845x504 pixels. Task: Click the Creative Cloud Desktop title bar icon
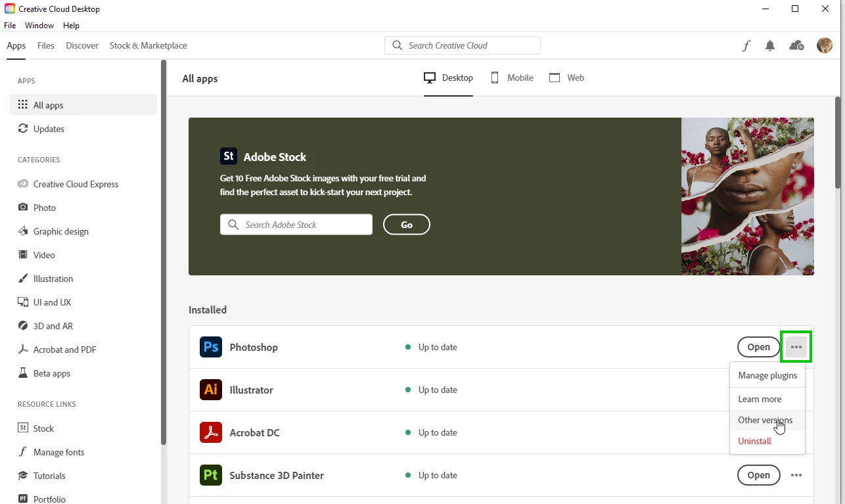(x=10, y=9)
